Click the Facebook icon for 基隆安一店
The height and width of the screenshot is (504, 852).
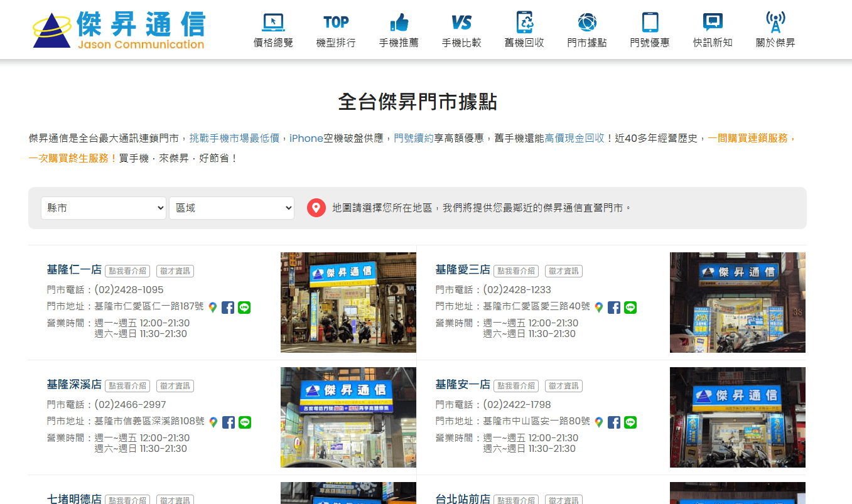[614, 422]
